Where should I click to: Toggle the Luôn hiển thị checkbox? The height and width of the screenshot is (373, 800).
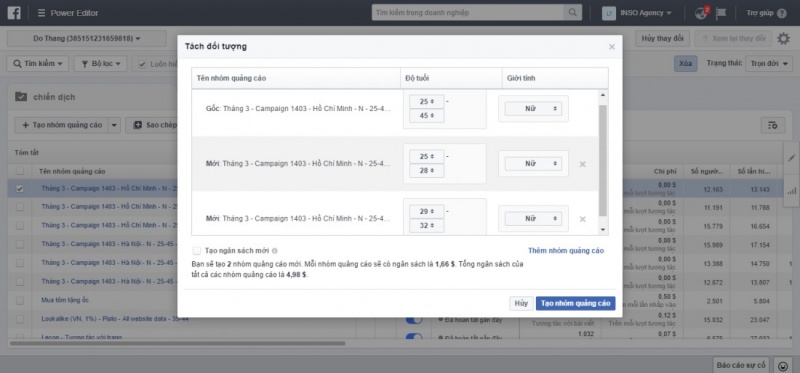click(142, 64)
